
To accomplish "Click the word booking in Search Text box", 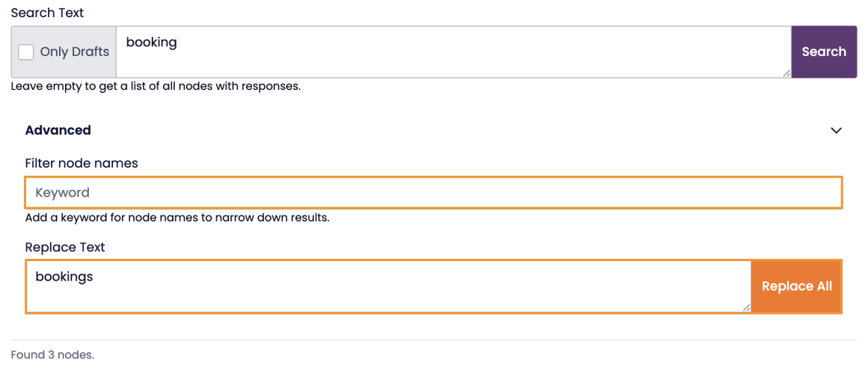I will [x=152, y=42].
